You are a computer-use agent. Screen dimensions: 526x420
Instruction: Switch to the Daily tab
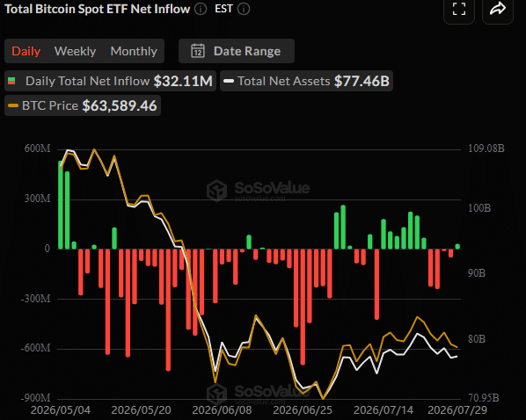click(x=26, y=51)
